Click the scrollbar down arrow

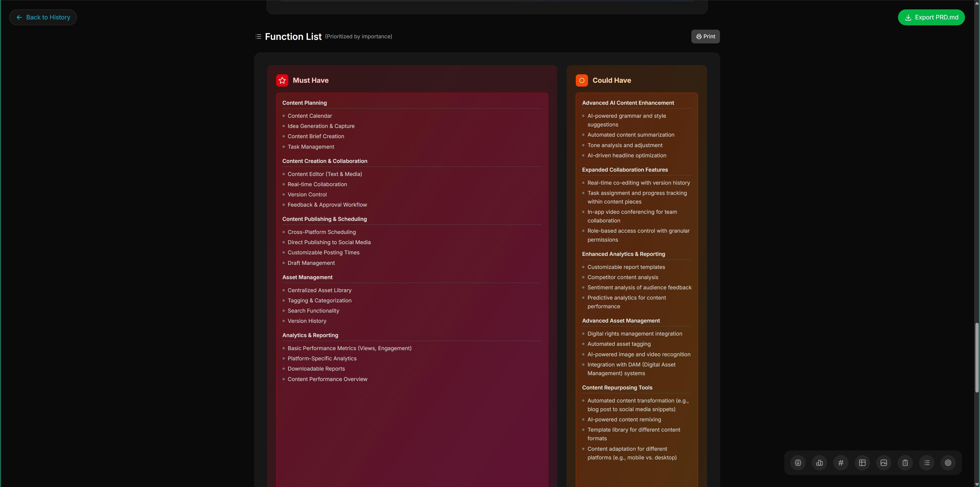point(977,484)
